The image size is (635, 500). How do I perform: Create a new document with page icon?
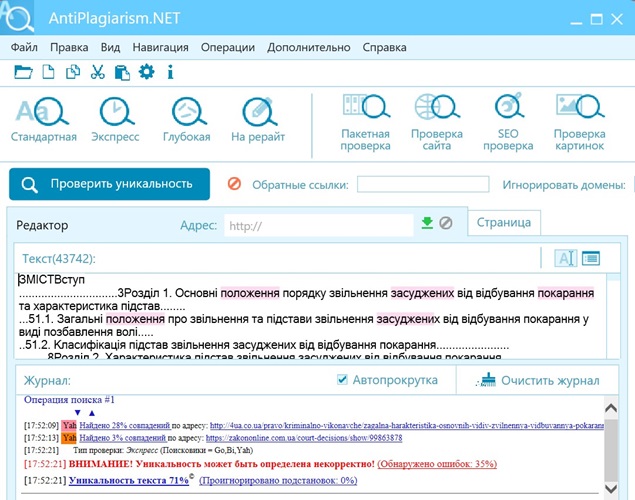[x=49, y=72]
